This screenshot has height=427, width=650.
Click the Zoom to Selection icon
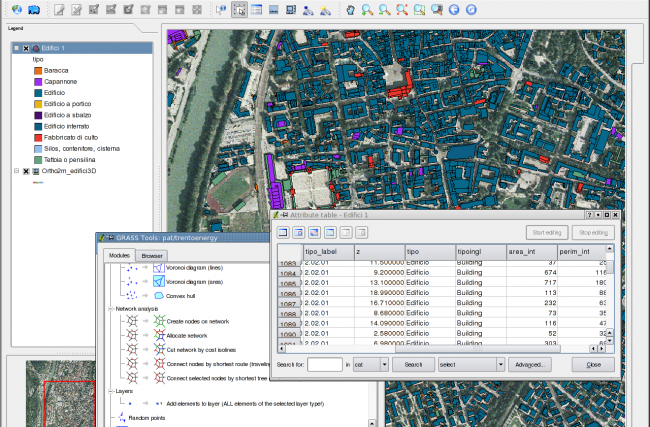click(419, 10)
